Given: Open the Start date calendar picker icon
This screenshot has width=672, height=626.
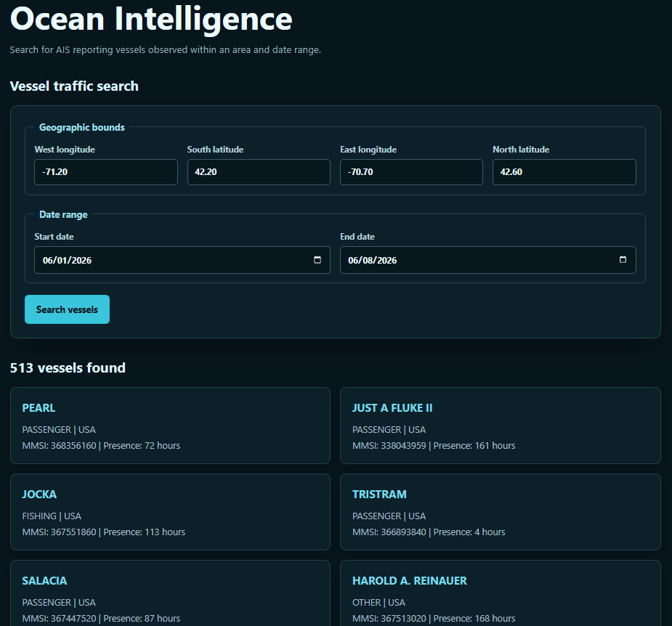Looking at the screenshot, I should click(x=317, y=260).
